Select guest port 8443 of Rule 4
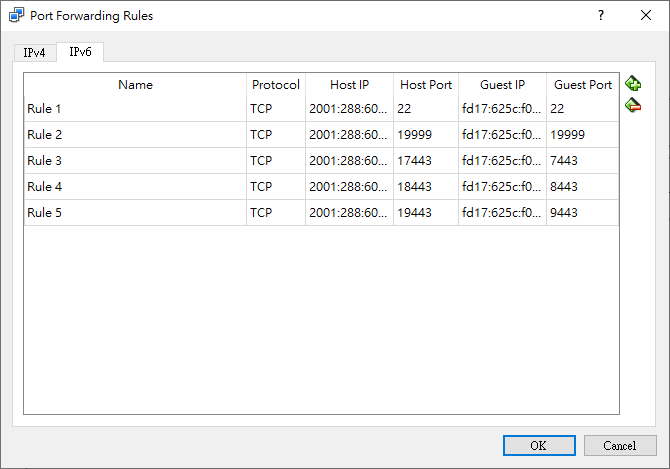 pos(582,187)
